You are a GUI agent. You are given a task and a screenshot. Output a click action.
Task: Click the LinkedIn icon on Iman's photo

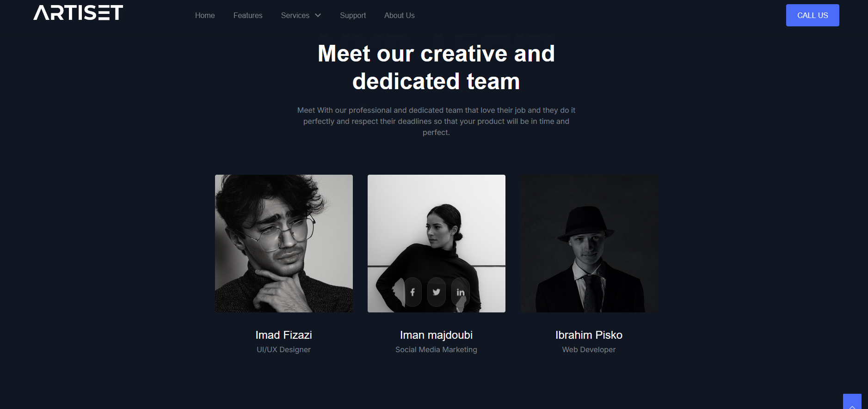coord(461,292)
